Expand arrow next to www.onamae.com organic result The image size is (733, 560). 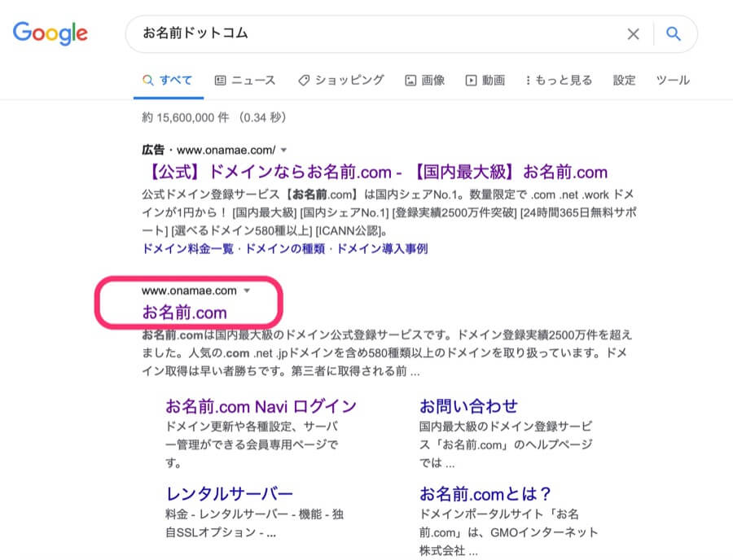point(247,291)
